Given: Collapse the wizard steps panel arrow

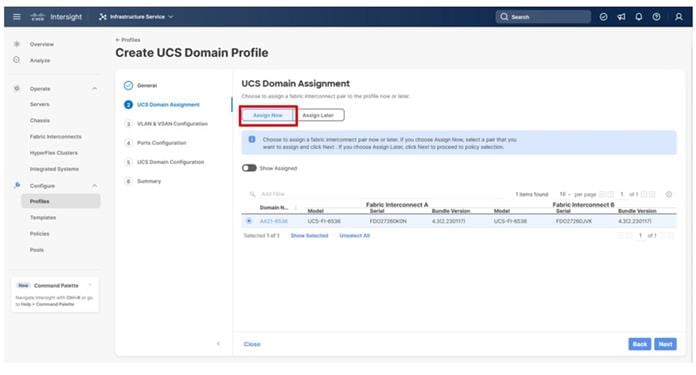Looking at the screenshot, I should (x=218, y=343).
